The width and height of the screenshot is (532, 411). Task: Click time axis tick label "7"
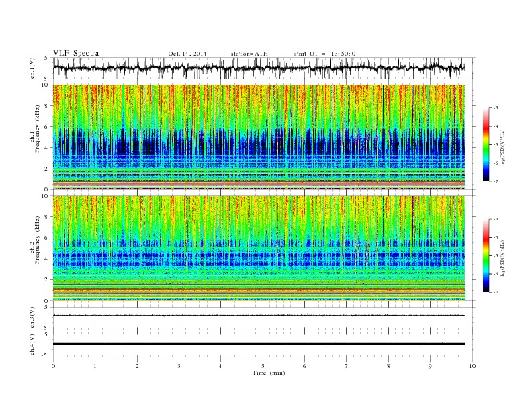347,366
